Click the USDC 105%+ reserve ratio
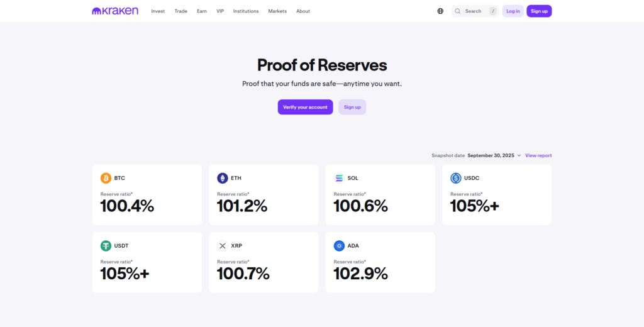644x327 pixels. tap(475, 206)
